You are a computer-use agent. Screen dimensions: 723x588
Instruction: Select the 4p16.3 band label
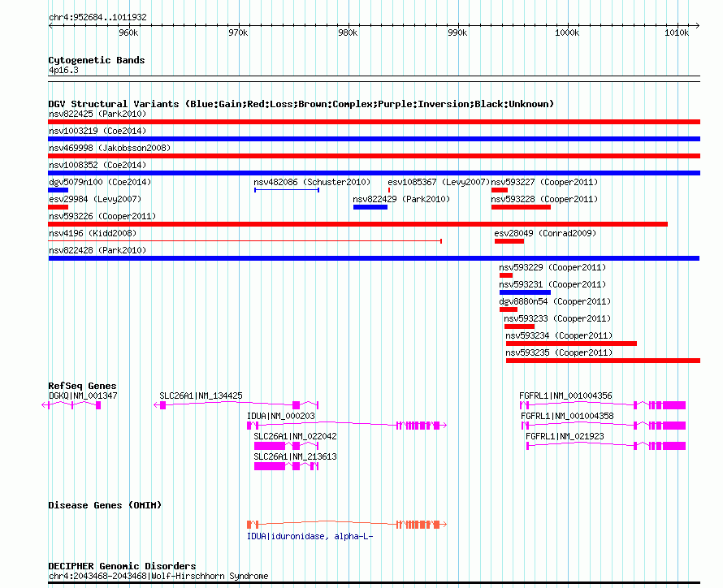coord(63,70)
